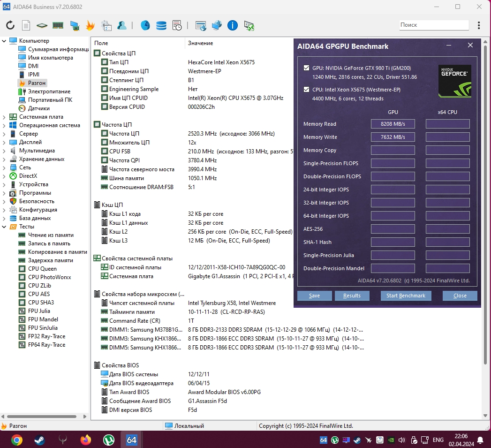Click the remote connection toolbar icon

(249, 25)
